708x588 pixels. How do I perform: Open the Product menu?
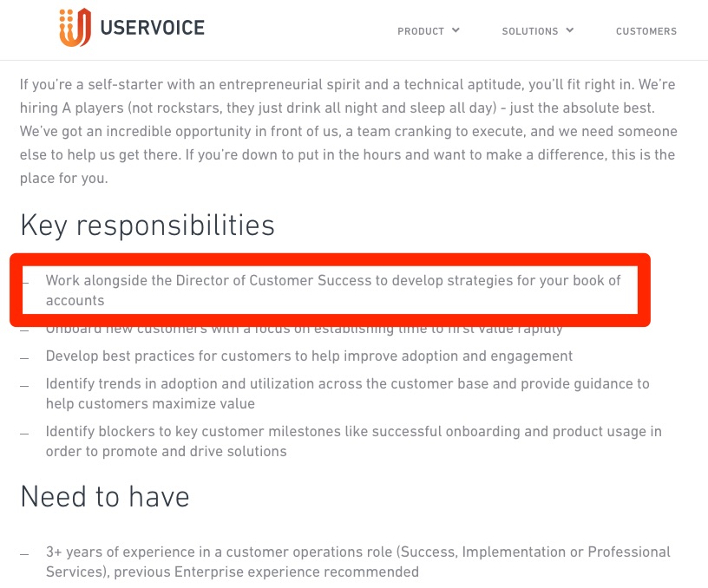pos(420,31)
